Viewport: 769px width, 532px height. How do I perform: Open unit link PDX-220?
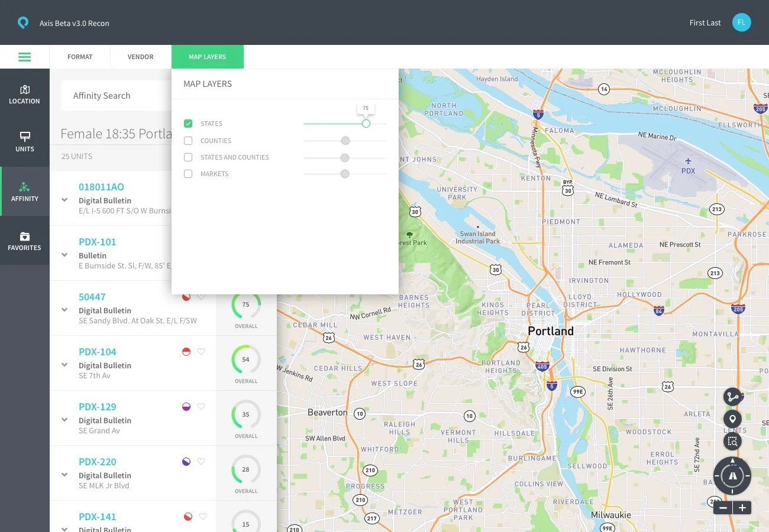[98, 462]
